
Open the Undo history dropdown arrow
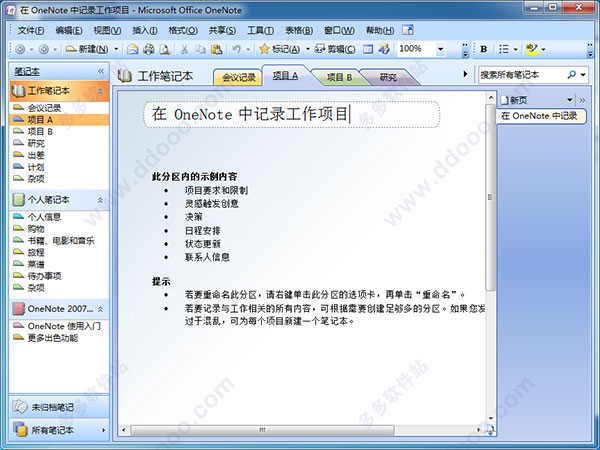(x=248, y=49)
